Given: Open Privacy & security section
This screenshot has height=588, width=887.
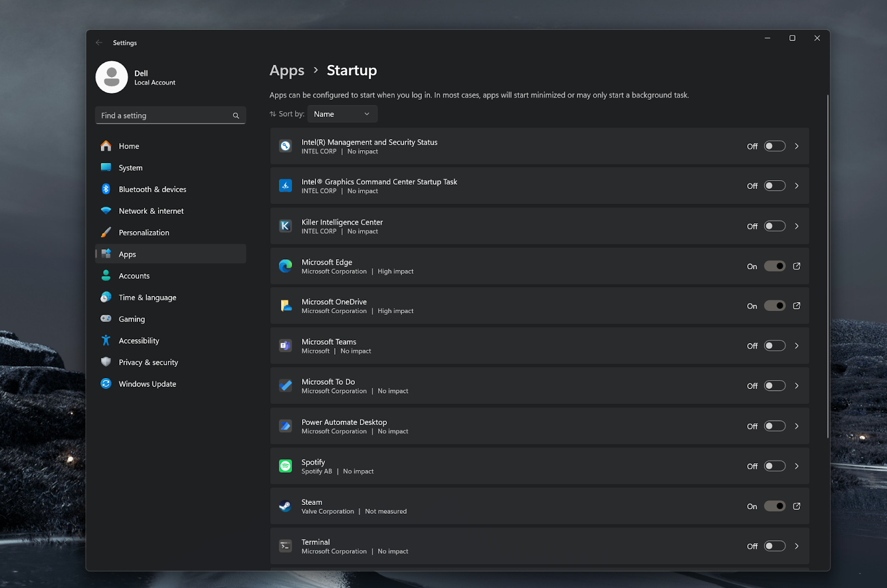Looking at the screenshot, I should [170, 362].
